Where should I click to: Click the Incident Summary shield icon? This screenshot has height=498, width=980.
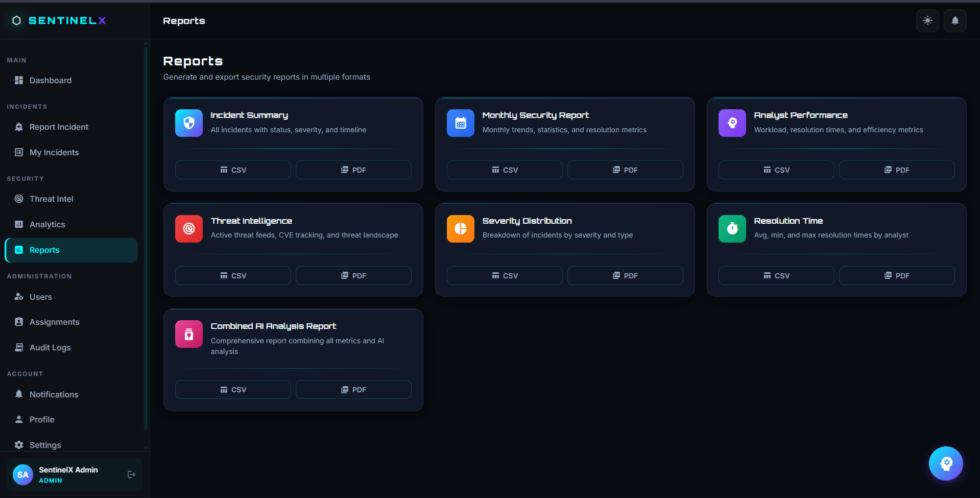pyautogui.click(x=189, y=123)
